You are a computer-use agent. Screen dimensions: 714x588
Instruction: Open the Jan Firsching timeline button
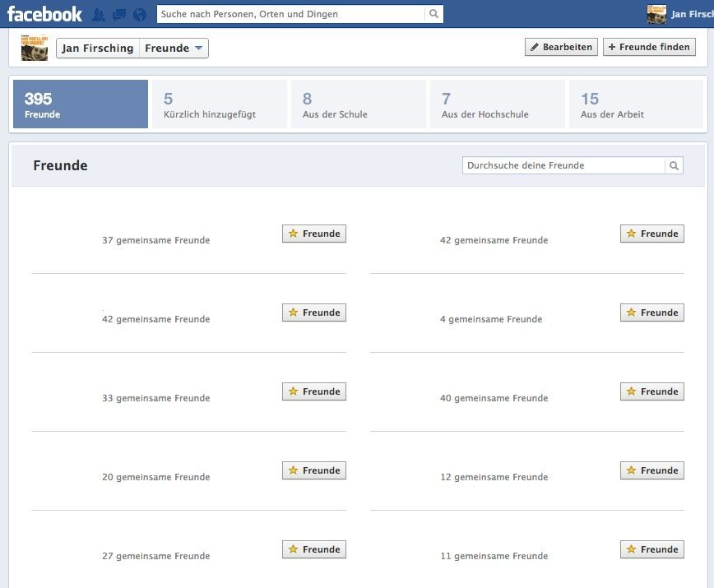click(x=97, y=49)
